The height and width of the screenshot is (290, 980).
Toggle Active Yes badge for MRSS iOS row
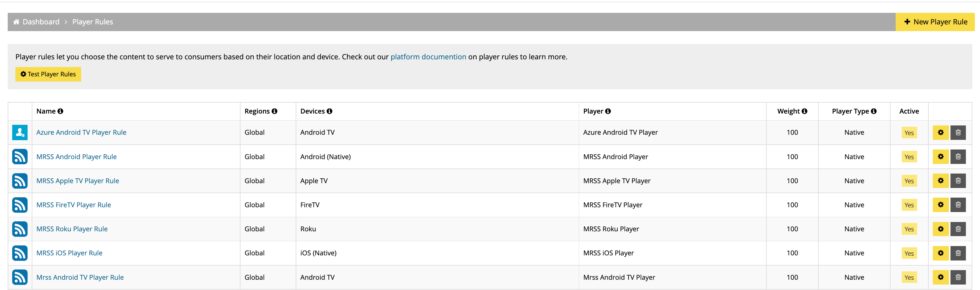(x=909, y=253)
